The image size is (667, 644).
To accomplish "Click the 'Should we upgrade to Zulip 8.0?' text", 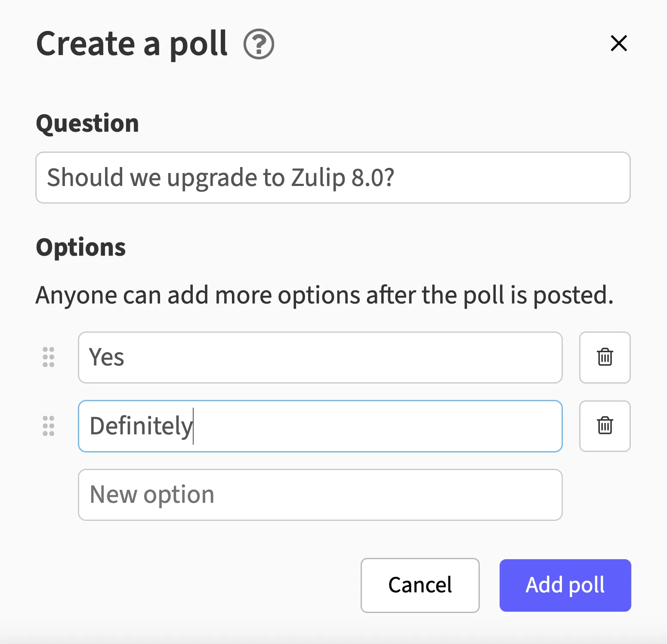I will [x=220, y=177].
